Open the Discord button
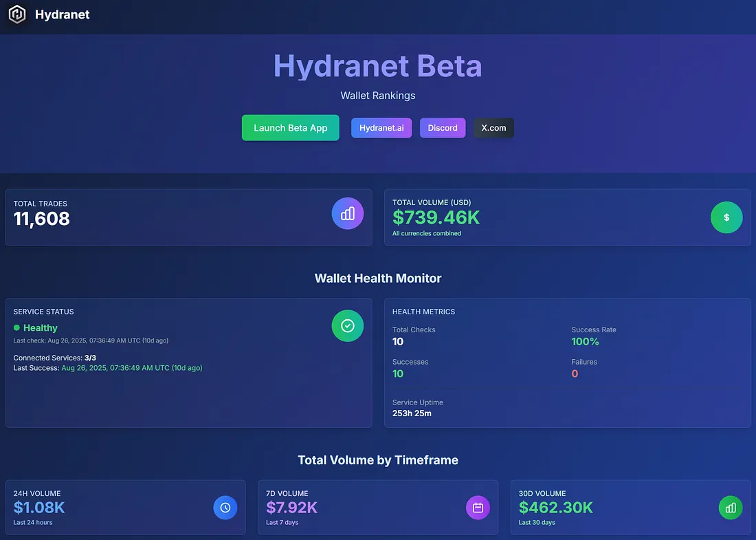This screenshot has height=540, width=756. tap(443, 128)
